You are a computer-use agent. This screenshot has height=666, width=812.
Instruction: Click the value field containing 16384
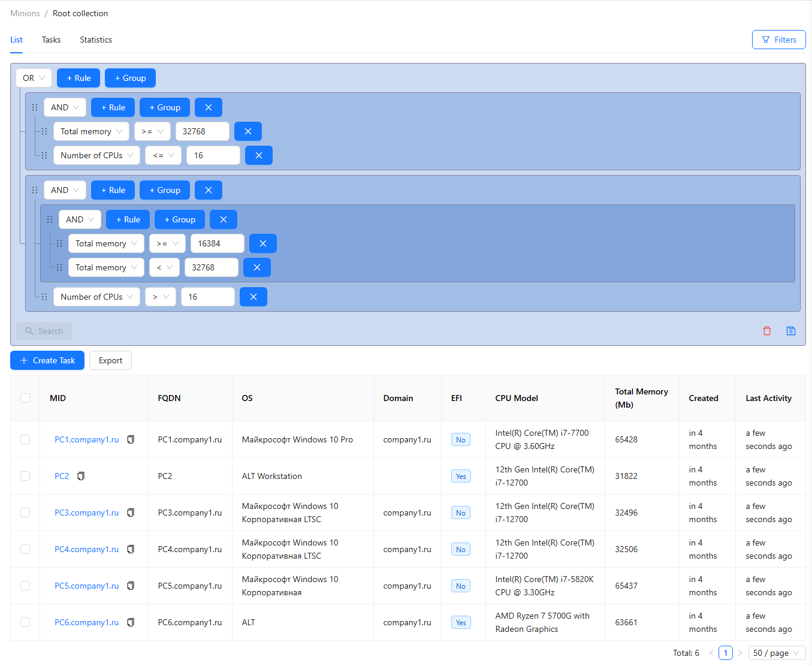coord(218,243)
